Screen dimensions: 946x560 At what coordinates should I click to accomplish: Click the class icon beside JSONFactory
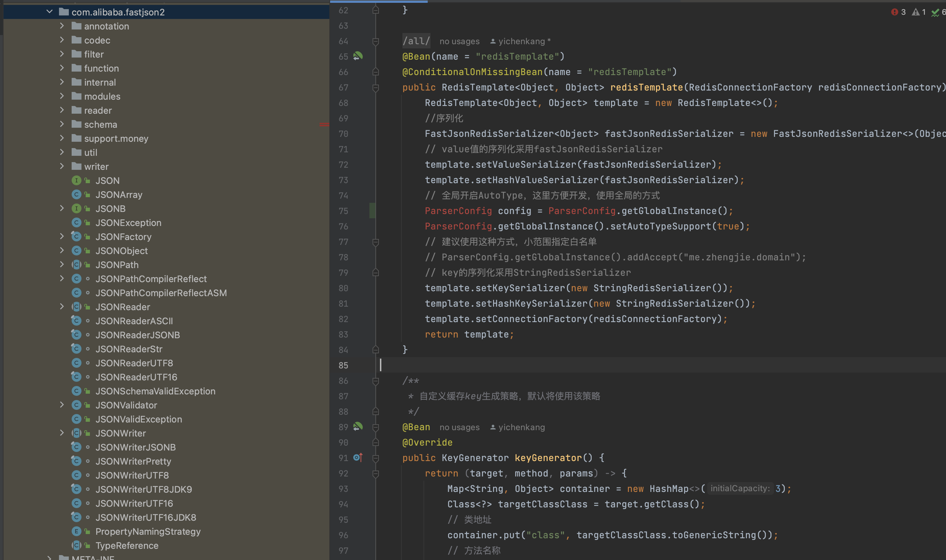[x=77, y=236]
